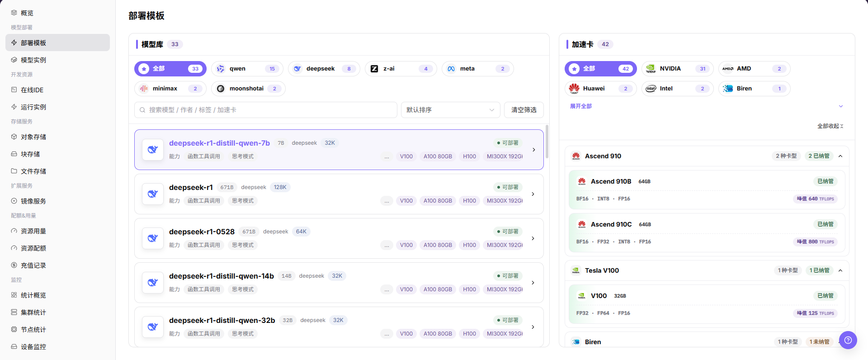Screen dimensions: 868x360
Task: Open deepseek-r1-distill-qwen-7b card arrow
Action: (533, 150)
